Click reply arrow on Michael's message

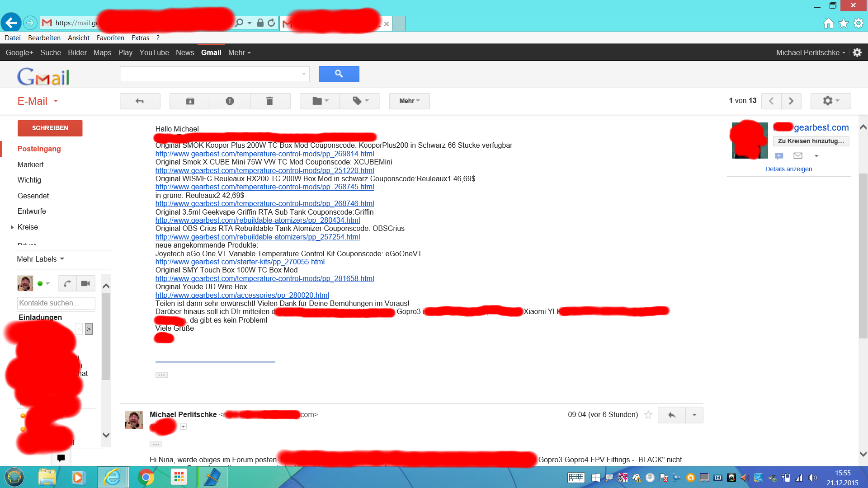(671, 415)
